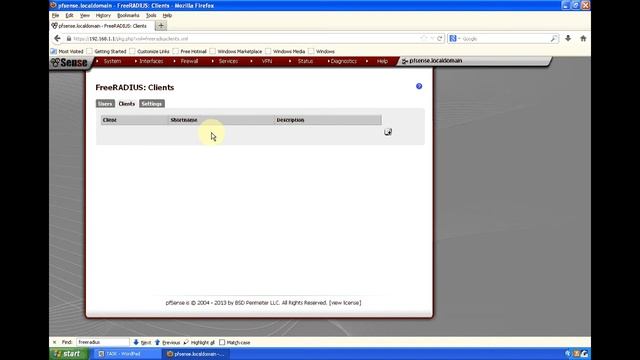Open Windows Marketplace bookmark
The width and height of the screenshot is (640, 360).
pyautogui.click(x=236, y=51)
